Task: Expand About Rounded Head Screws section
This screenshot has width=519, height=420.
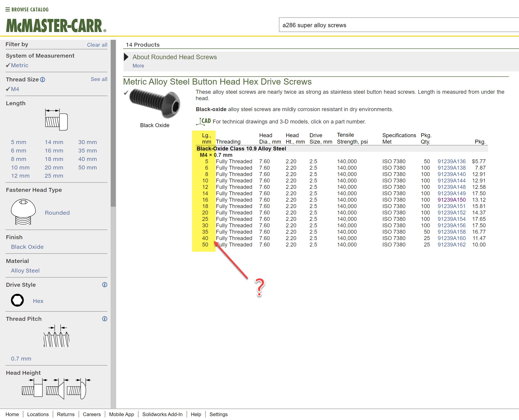Action: coord(126,57)
